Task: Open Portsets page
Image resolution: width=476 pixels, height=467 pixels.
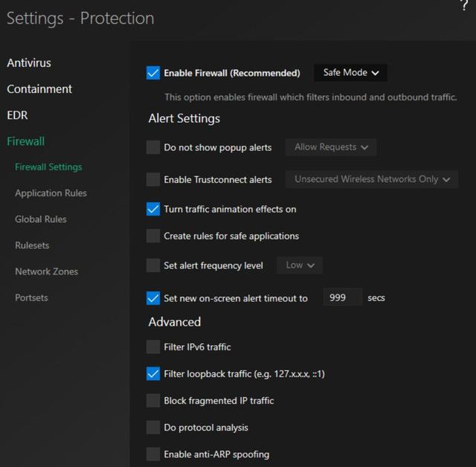Action: coord(31,297)
